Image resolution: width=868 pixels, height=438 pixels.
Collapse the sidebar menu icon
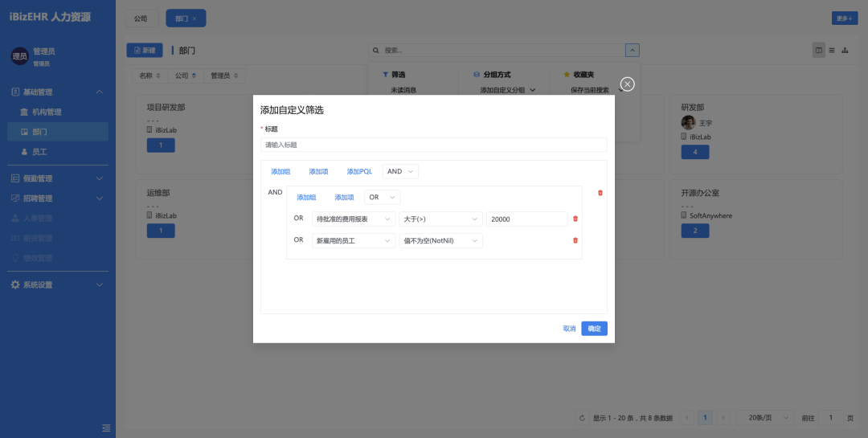pos(105,428)
